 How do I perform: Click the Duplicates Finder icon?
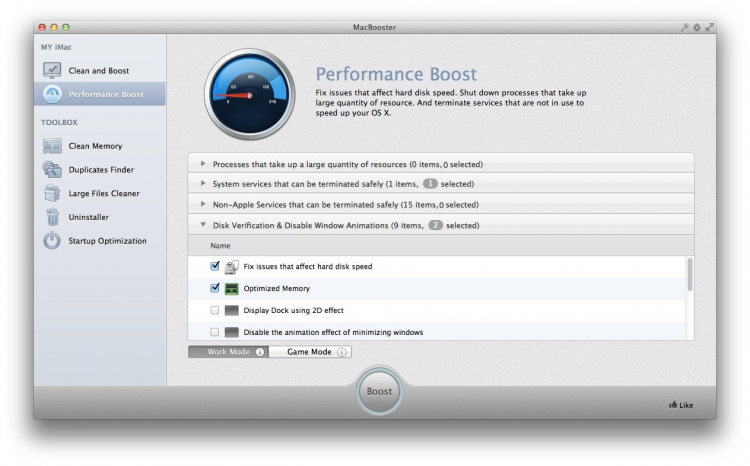point(52,169)
